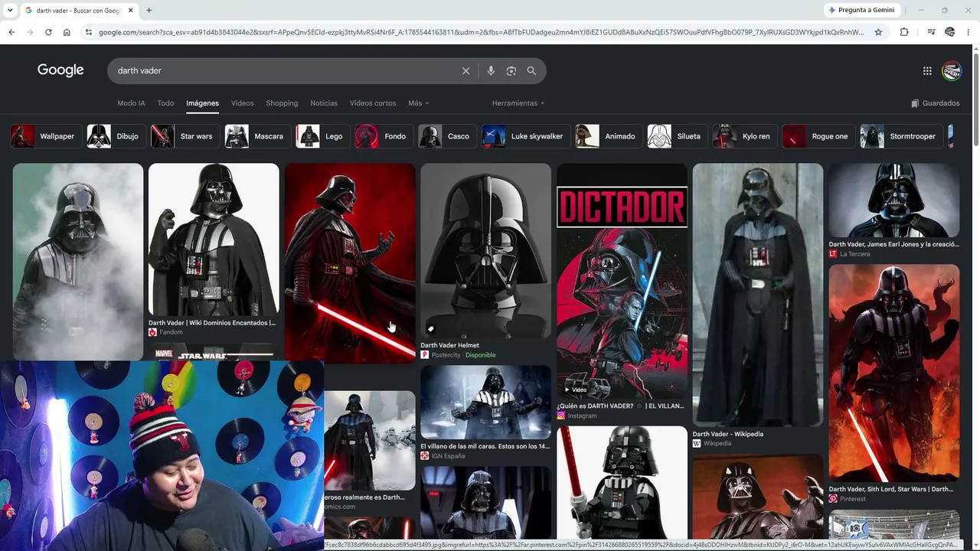Focus the darth vader search field
Image resolution: width=980 pixels, height=551 pixels.
coord(283,70)
